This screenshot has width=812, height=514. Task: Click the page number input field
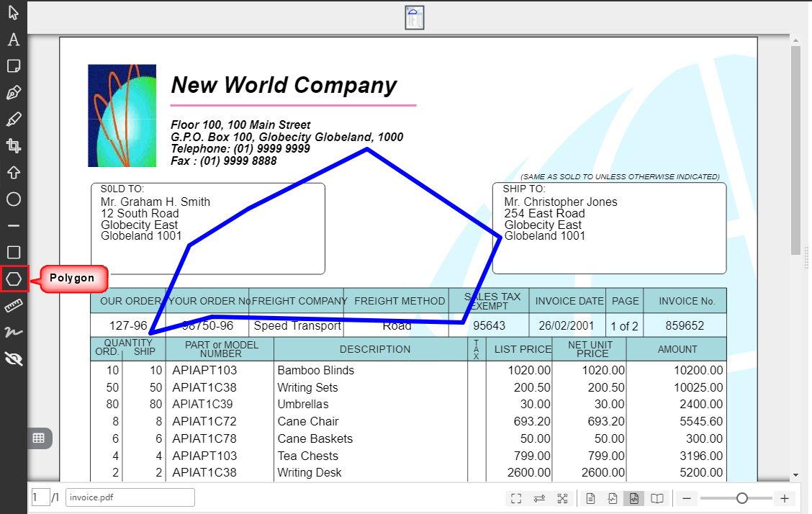[x=40, y=497]
